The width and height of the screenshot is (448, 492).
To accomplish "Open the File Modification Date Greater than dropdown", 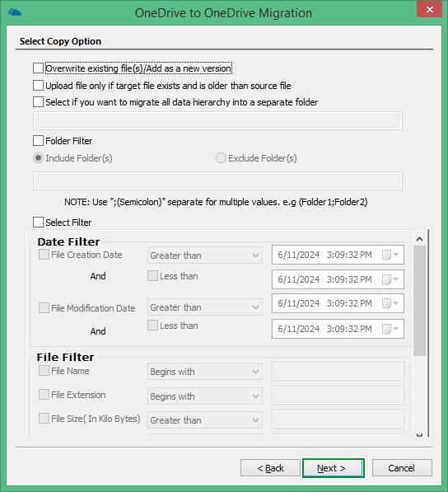I will click(205, 307).
